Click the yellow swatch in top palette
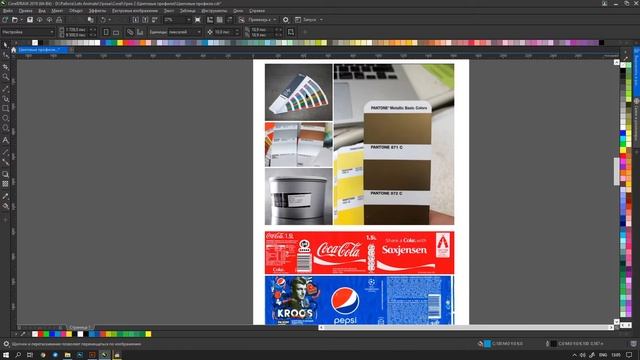The height and width of the screenshot is (360, 640). tap(120, 42)
